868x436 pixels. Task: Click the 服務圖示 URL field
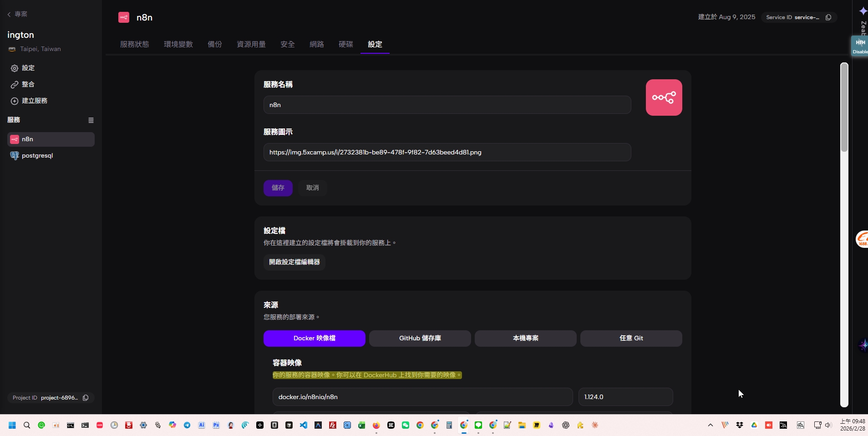pyautogui.click(x=447, y=152)
